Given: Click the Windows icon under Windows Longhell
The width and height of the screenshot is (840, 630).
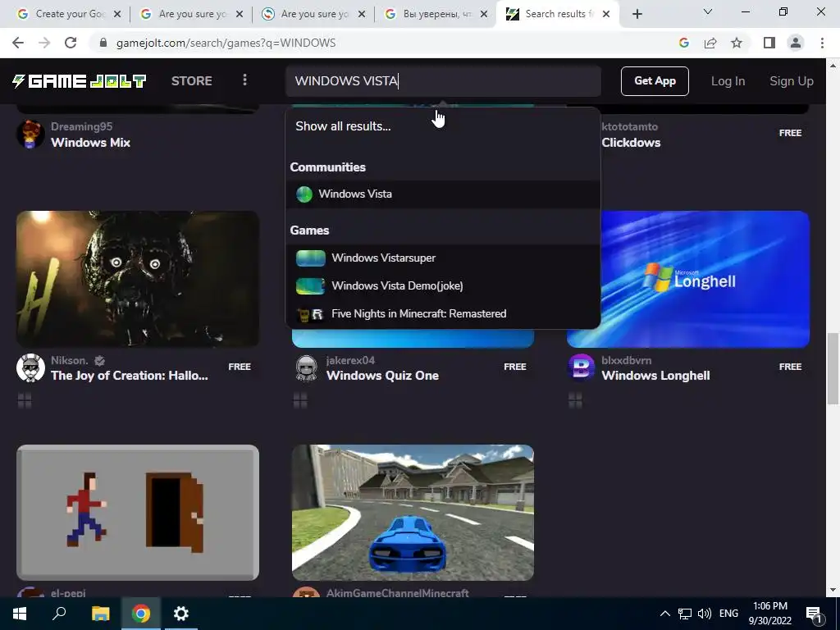Looking at the screenshot, I should [x=575, y=400].
